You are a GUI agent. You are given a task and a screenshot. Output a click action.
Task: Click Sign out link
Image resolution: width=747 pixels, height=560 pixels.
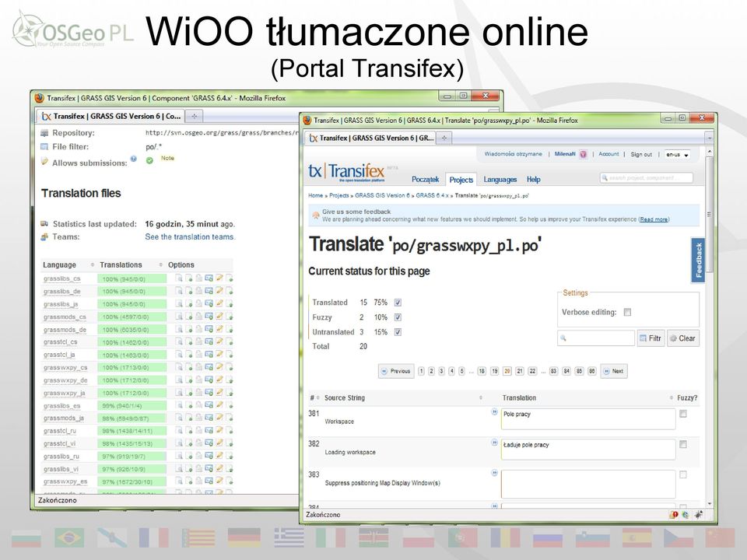tap(640, 154)
